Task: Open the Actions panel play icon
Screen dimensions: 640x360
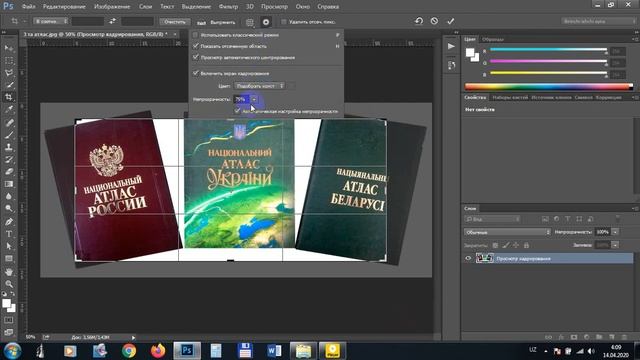Action: pyautogui.click(x=451, y=47)
